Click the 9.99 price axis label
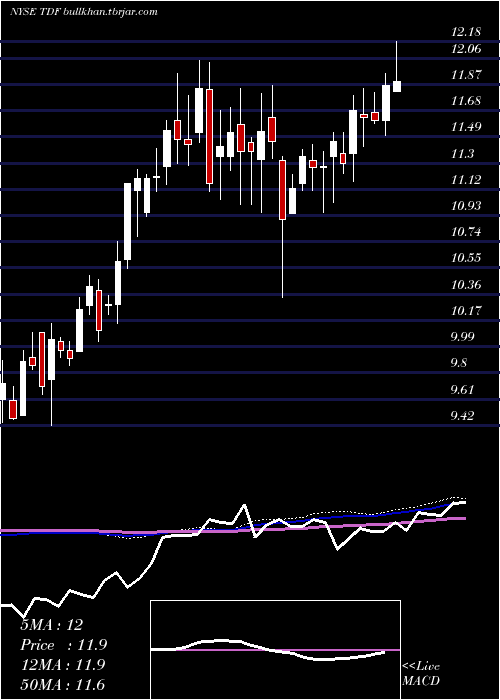Viewport: 500px width, 700px height. (463, 336)
